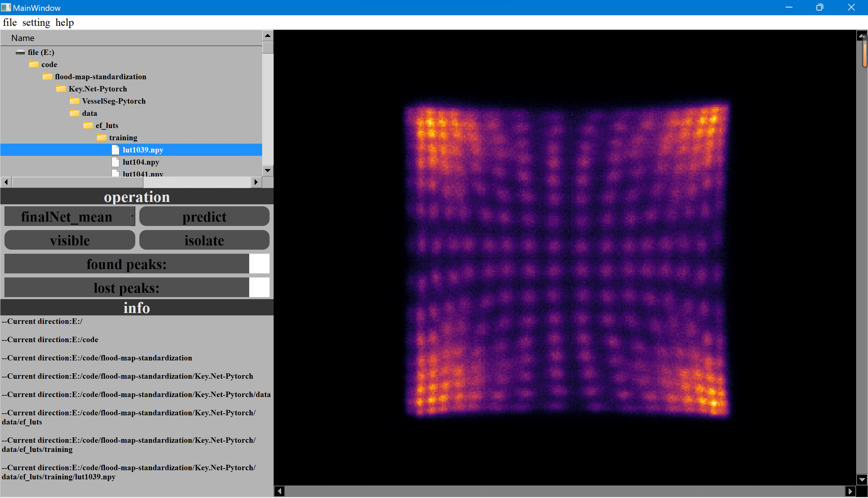The image size is (868, 498).
Task: Toggle the isolate button
Action: (204, 240)
